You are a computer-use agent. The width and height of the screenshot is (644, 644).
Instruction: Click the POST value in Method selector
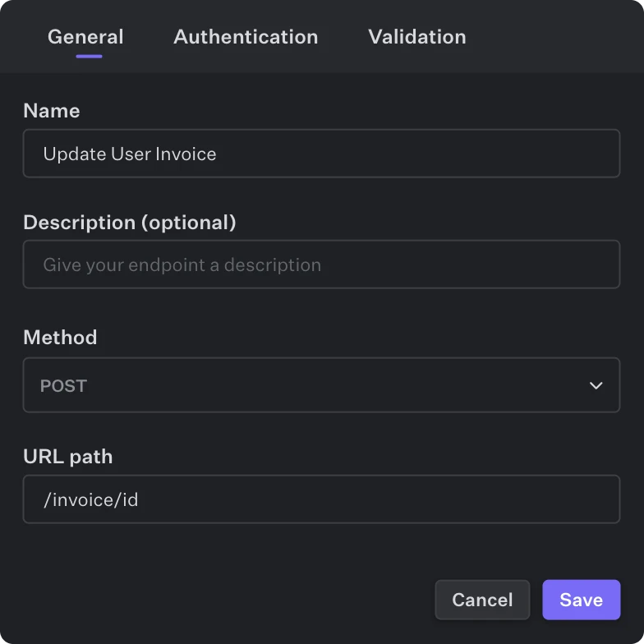[x=63, y=385]
